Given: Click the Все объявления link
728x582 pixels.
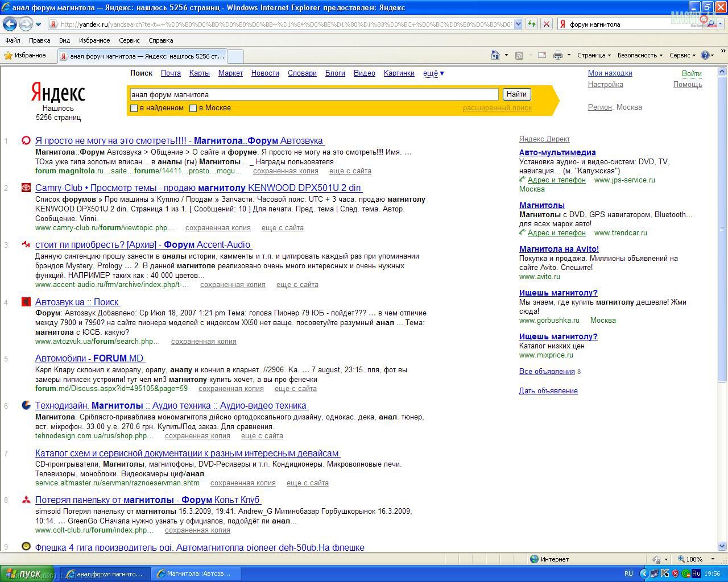Looking at the screenshot, I should 547,371.
